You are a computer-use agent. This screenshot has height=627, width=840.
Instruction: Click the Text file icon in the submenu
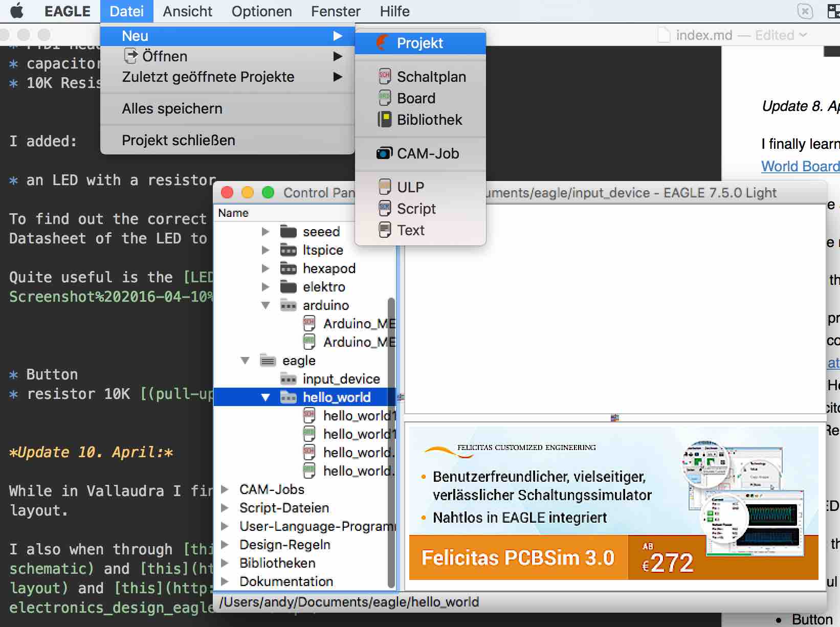[x=385, y=230]
